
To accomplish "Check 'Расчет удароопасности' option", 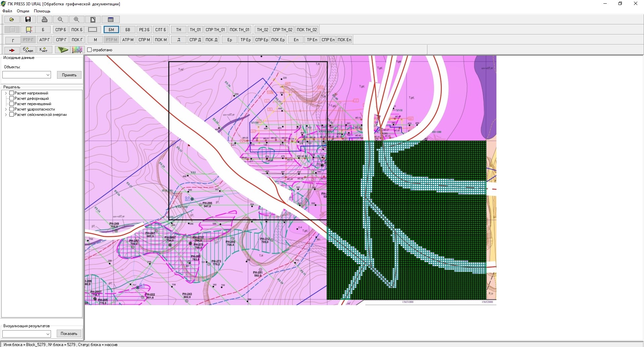I will [11, 109].
